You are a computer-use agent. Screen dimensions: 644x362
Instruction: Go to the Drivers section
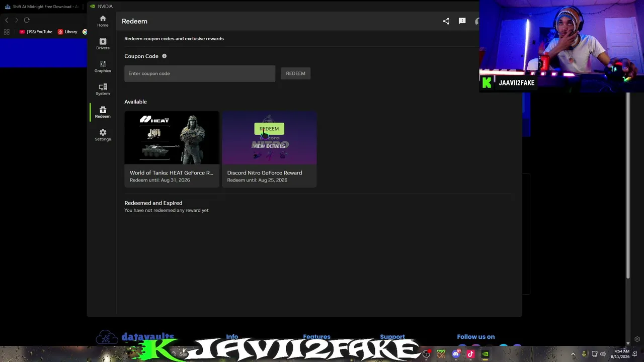(x=103, y=44)
